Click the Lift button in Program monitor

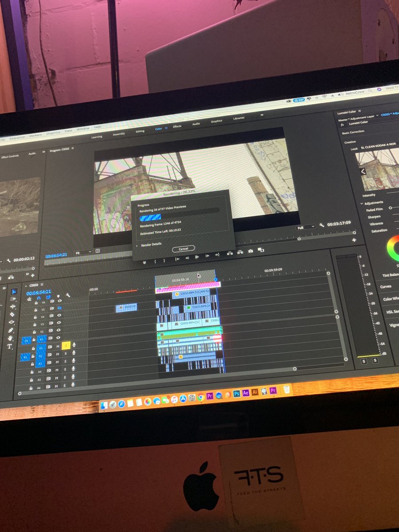[230, 253]
